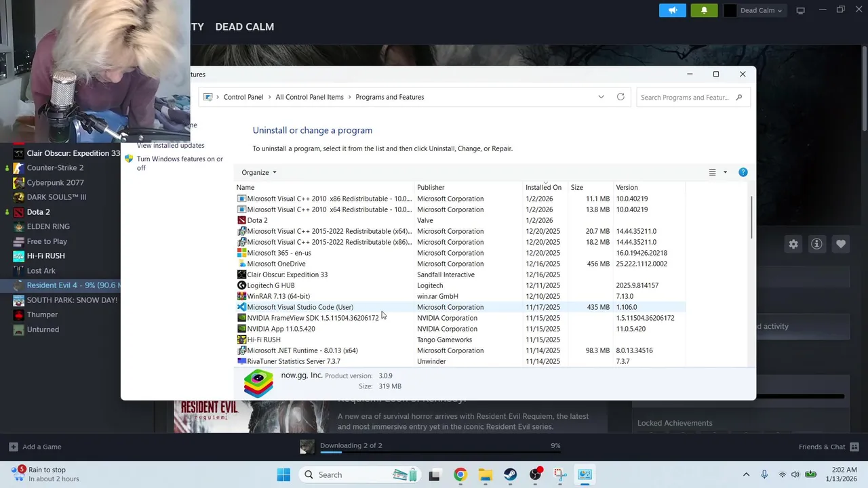Open view options dropdown arrow
The width and height of the screenshot is (868, 488).
(x=725, y=172)
